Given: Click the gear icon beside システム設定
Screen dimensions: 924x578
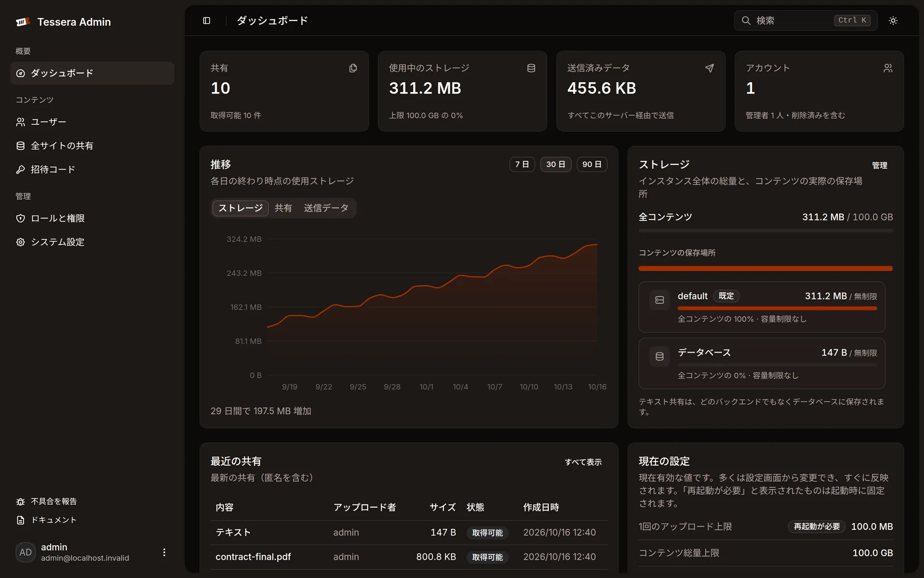Looking at the screenshot, I should (x=20, y=242).
